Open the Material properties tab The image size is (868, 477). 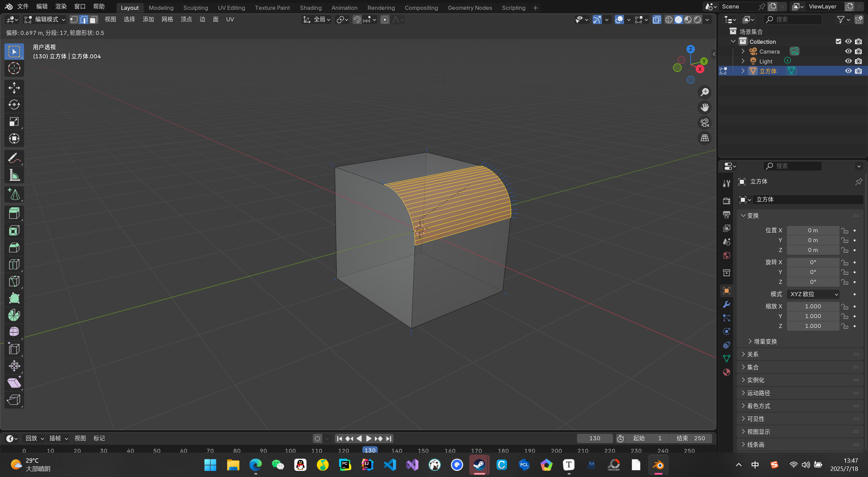[726, 372]
